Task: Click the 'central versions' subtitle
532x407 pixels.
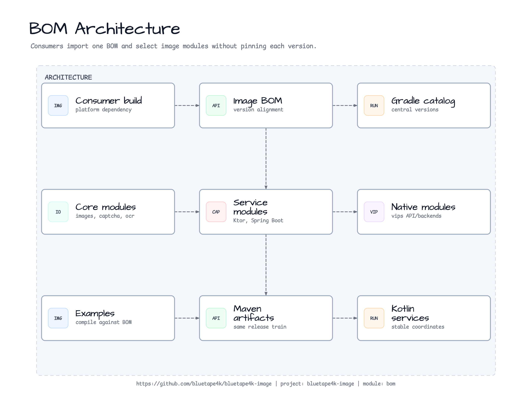Action: 415,110
